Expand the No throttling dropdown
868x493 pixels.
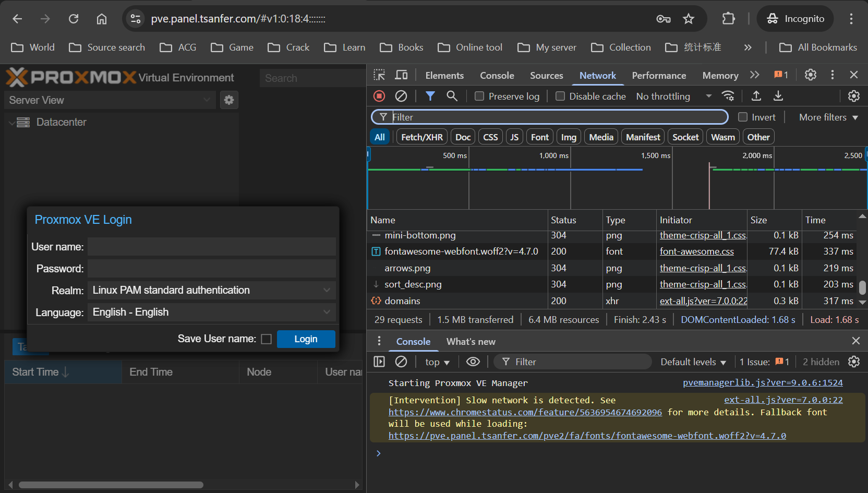click(x=673, y=96)
